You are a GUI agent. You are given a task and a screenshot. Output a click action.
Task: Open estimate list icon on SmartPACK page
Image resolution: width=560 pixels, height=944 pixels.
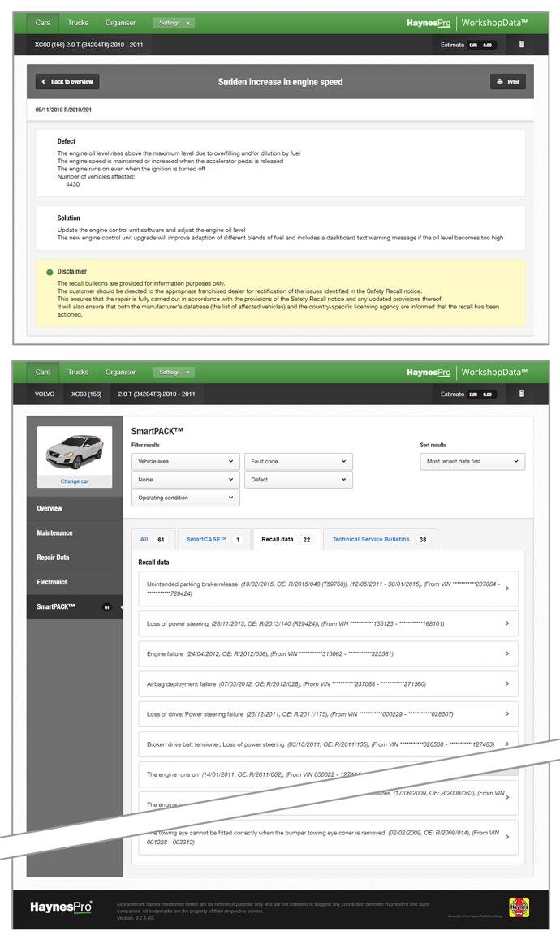522,394
